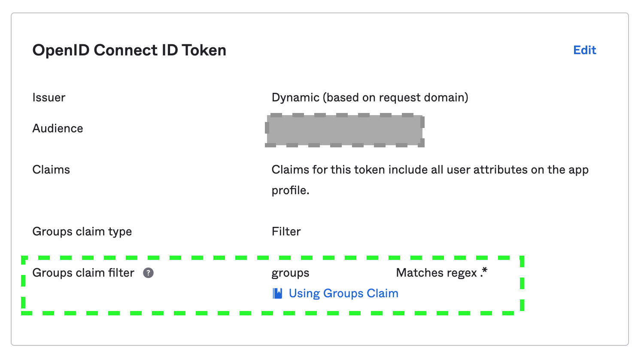Click the Claims field label
The image size is (644, 360).
click(51, 170)
